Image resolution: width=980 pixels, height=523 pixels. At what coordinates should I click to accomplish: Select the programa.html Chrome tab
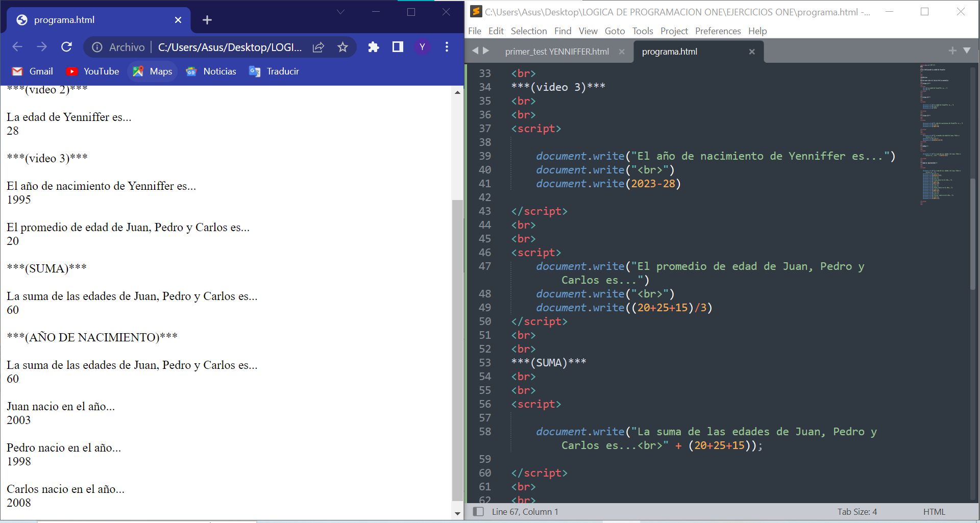pos(99,20)
